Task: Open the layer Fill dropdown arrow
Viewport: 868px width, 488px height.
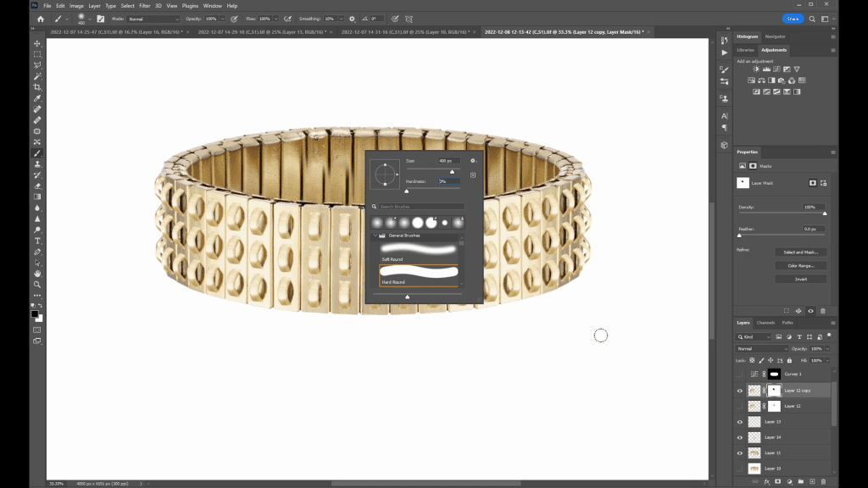Action: click(827, 360)
